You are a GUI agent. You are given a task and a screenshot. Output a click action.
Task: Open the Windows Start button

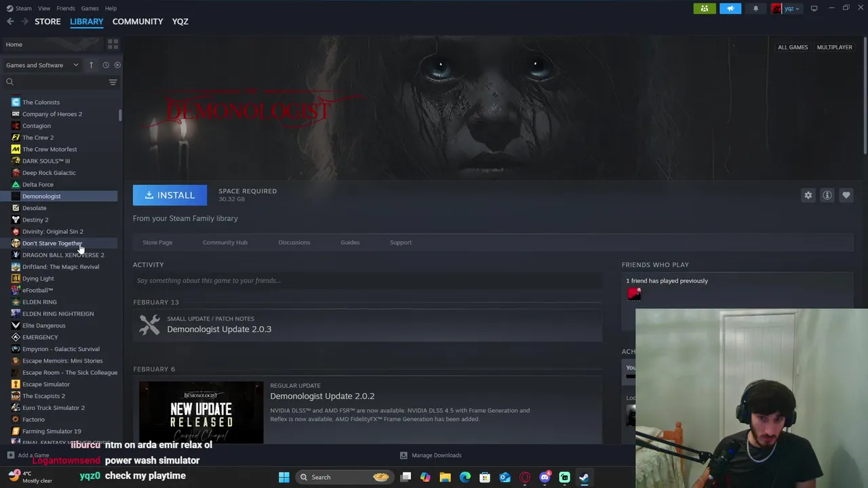[284, 477]
